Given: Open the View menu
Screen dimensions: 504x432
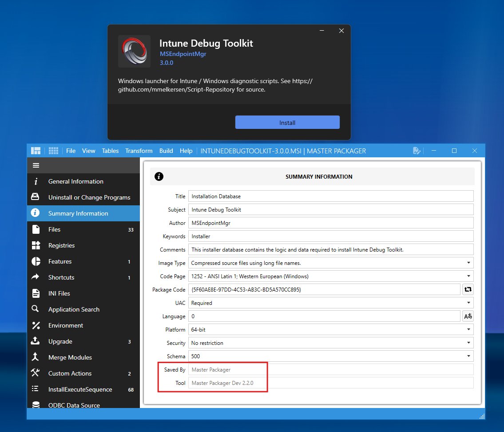Looking at the screenshot, I should [x=88, y=151].
